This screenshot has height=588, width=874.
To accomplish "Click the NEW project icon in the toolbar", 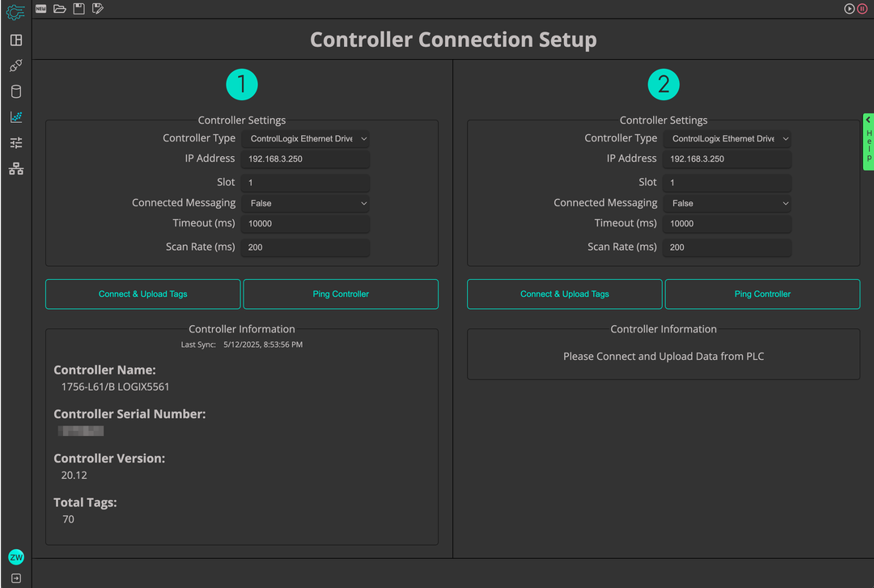I will tap(40, 9).
